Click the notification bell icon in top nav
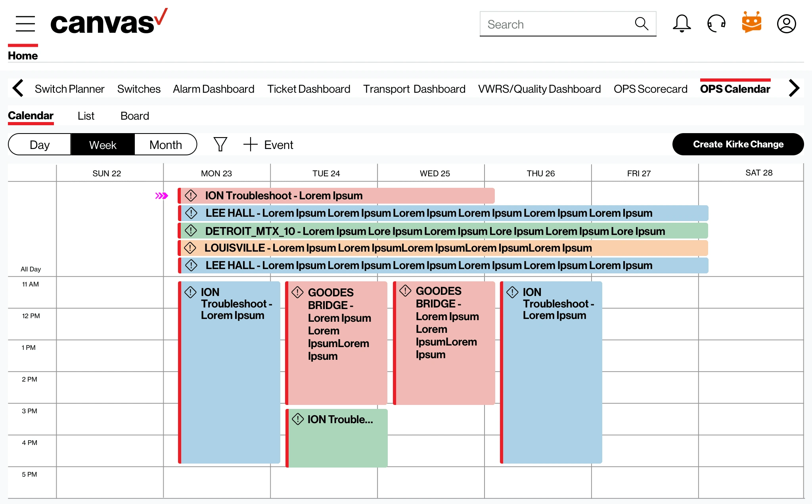This screenshot has height=504, width=812. [681, 25]
